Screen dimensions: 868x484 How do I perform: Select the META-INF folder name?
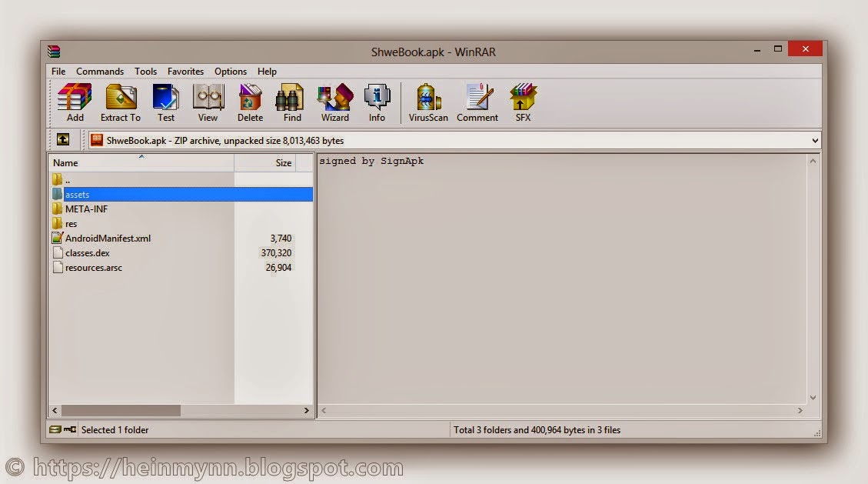(86, 209)
